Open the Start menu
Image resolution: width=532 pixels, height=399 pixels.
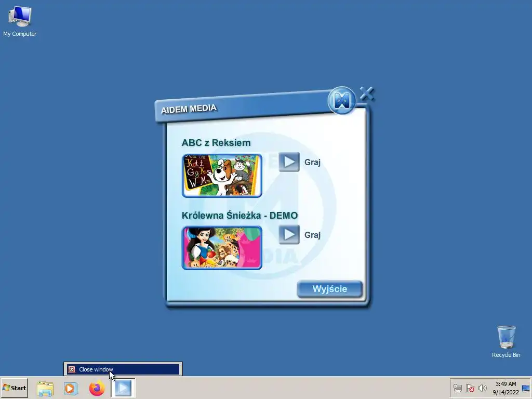coord(14,388)
